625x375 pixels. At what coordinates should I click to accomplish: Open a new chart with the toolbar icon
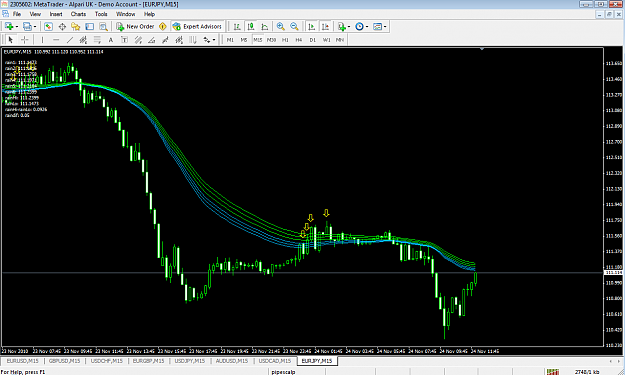(8, 27)
